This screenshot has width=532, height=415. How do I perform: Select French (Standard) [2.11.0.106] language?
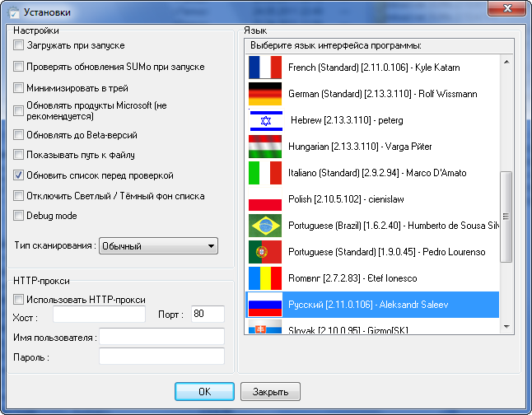click(372, 68)
